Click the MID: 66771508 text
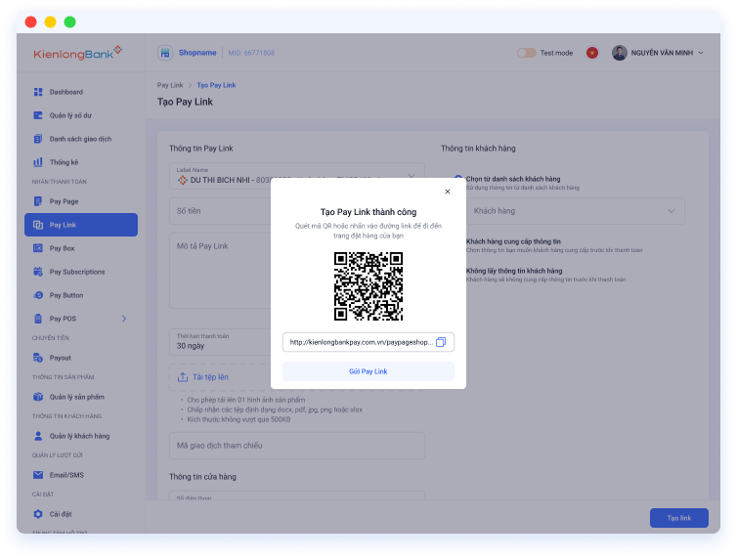The width and height of the screenshot is (737, 560). (x=251, y=53)
